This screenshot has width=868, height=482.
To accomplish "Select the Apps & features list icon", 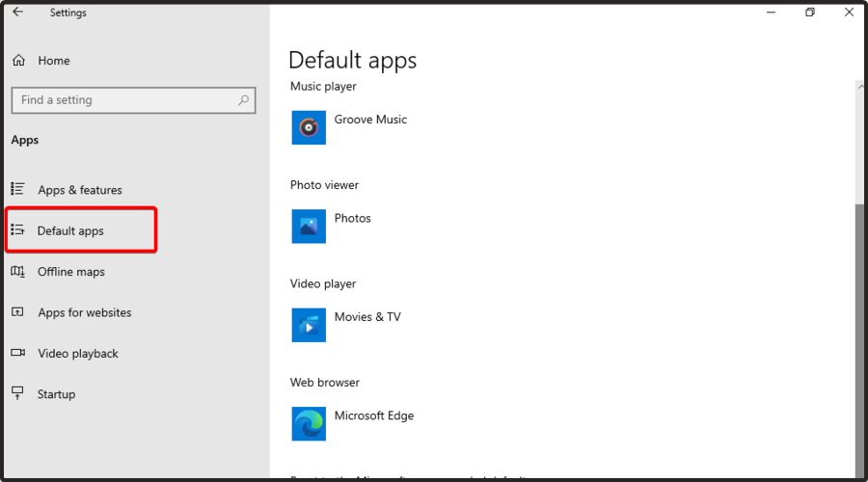I will [17, 189].
